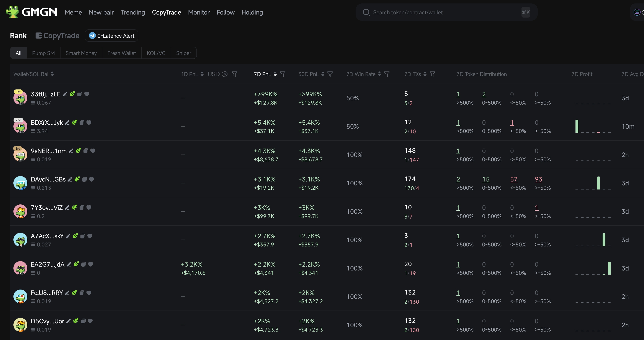Click the filter funnel icon next to USD

(x=234, y=74)
